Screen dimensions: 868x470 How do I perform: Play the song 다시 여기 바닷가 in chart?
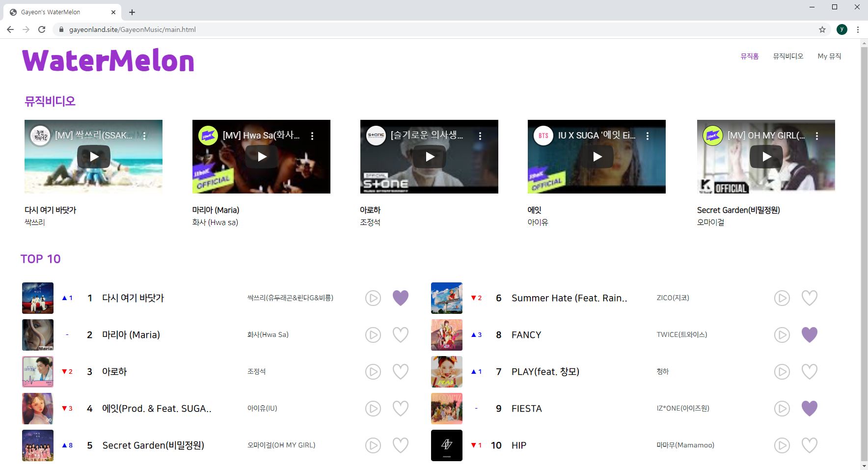373,298
